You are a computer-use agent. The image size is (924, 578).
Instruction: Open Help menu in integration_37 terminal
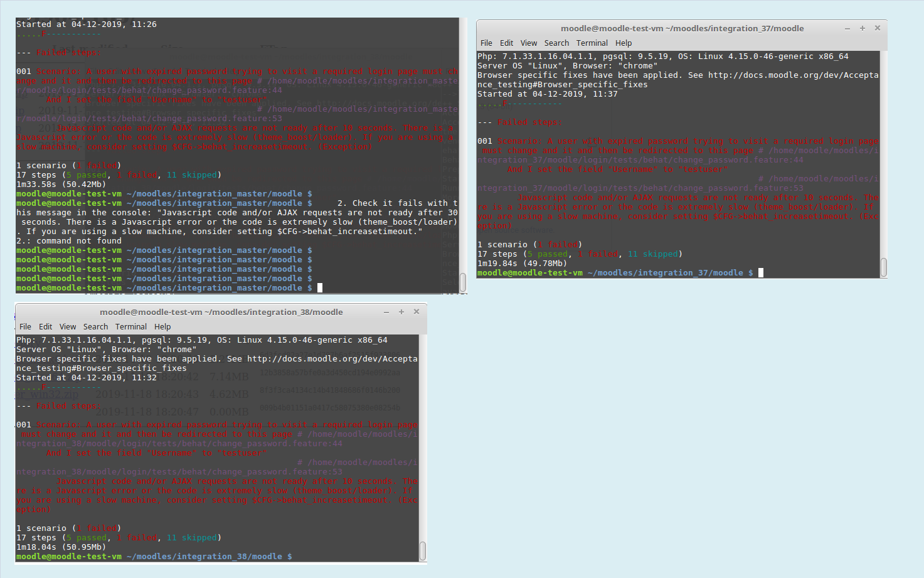tap(624, 43)
